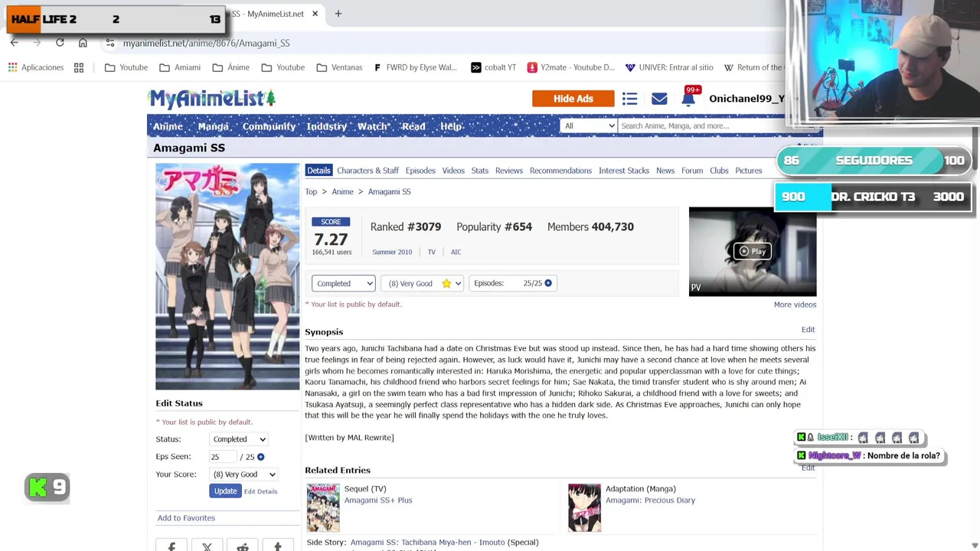Open the Help navigation menu
The width and height of the screenshot is (980, 551).
point(451,126)
